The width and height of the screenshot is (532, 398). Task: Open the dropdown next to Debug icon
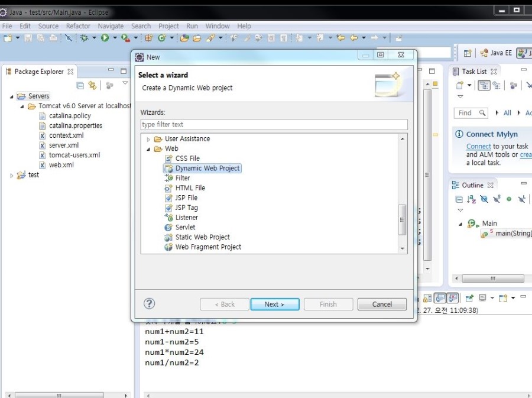click(x=94, y=38)
